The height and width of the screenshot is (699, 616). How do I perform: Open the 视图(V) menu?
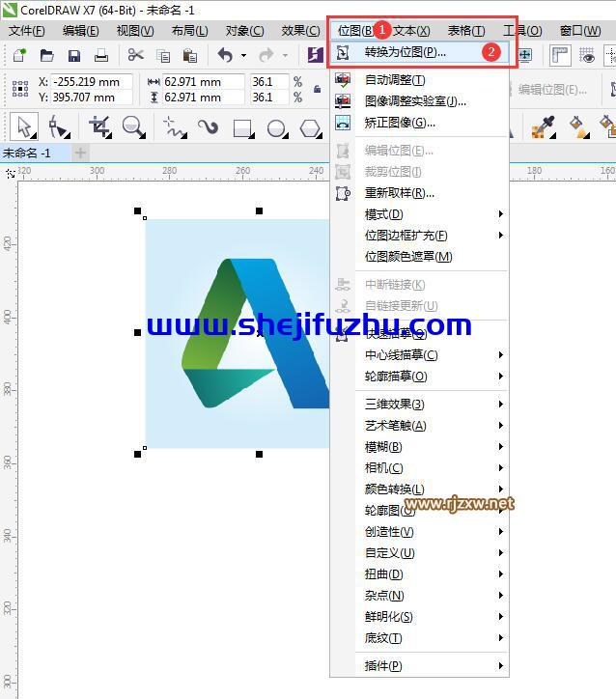coord(135,31)
